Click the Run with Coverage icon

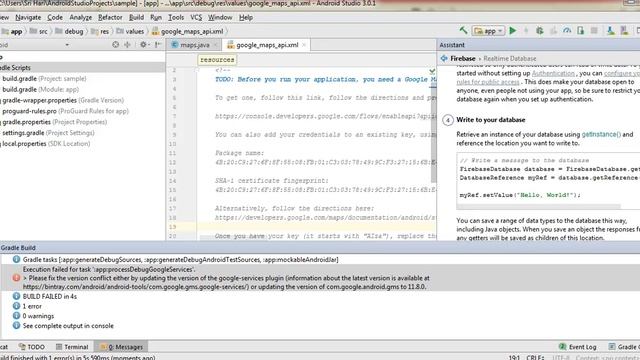point(553,31)
